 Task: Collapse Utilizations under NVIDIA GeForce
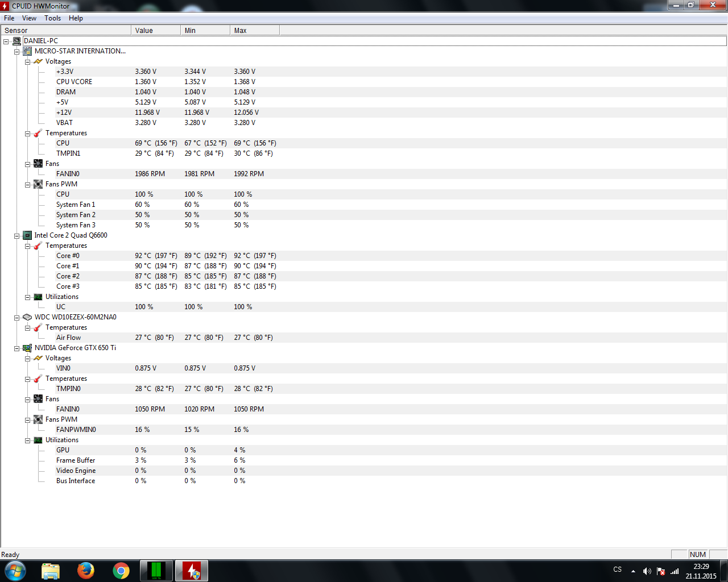pos(27,440)
